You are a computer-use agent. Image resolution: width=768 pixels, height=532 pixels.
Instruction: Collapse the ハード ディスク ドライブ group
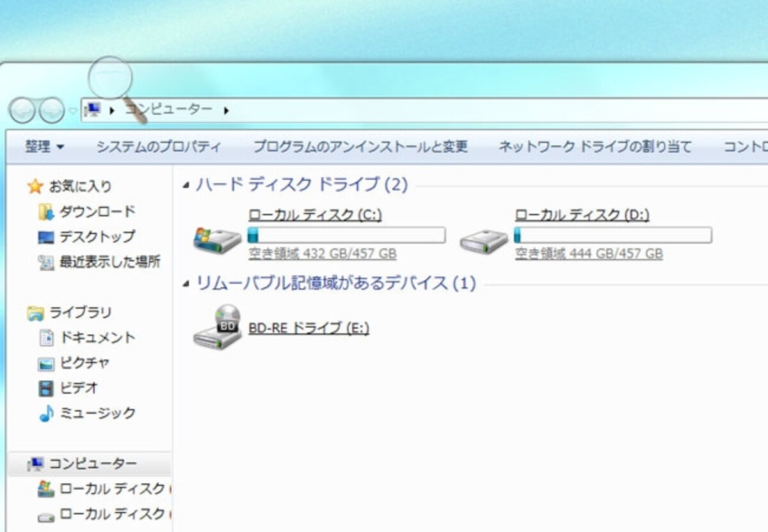(x=186, y=186)
